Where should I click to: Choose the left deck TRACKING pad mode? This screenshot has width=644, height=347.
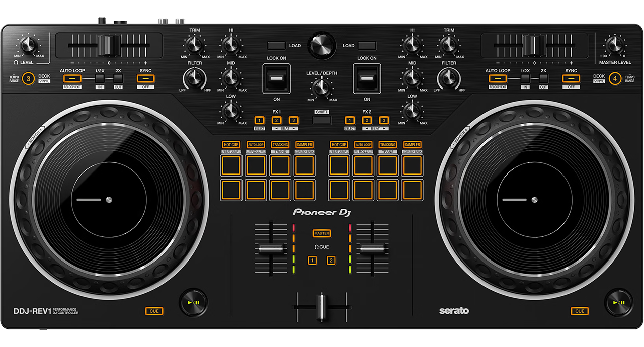click(280, 145)
